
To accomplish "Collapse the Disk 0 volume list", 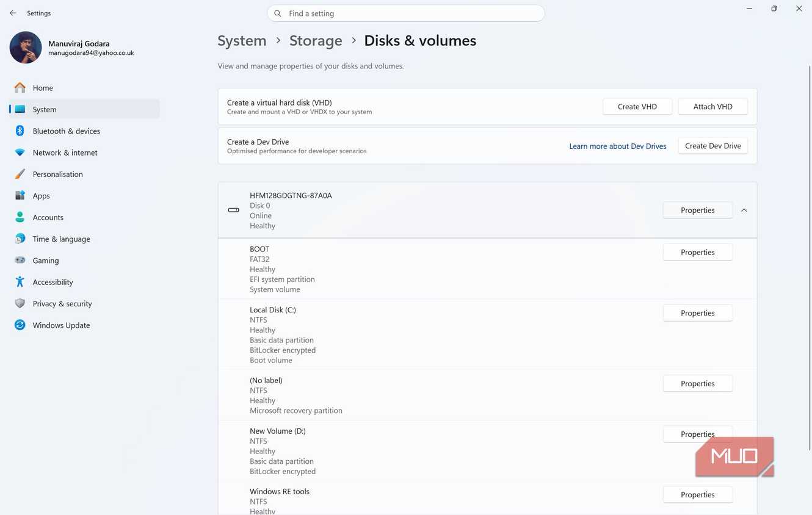I will point(744,210).
